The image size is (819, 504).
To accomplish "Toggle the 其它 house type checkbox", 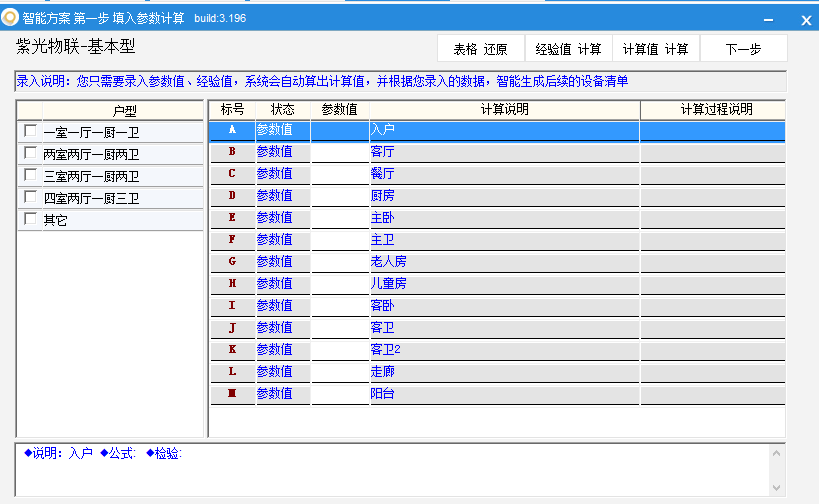I will 30,219.
